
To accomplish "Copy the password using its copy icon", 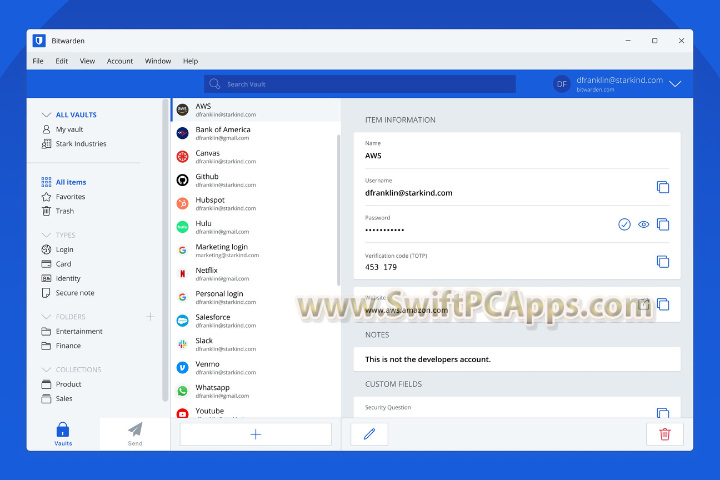I will point(663,224).
